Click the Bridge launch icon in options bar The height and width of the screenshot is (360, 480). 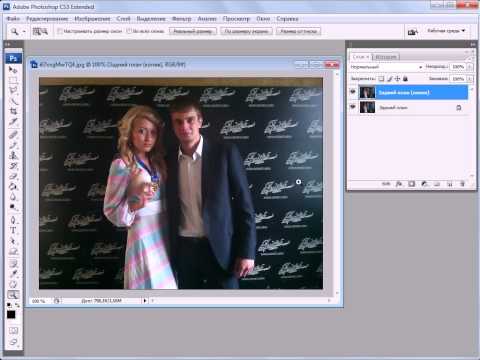click(x=413, y=32)
